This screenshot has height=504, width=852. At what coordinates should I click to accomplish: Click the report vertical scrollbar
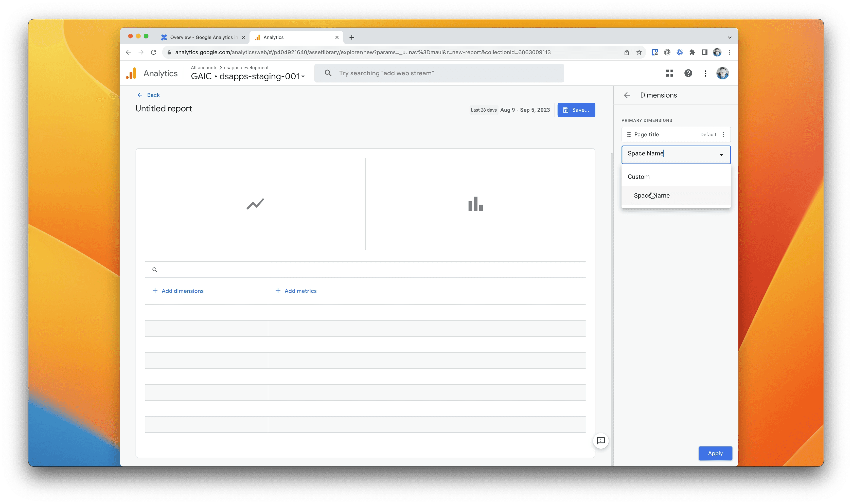click(612, 309)
